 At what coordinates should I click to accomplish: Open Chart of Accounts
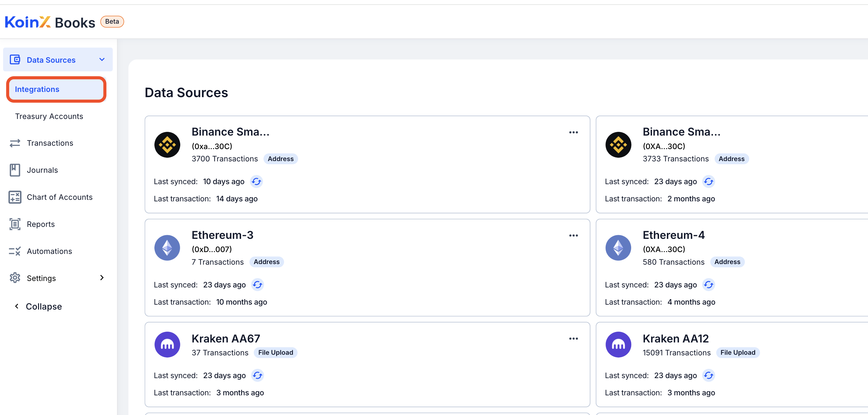60,197
